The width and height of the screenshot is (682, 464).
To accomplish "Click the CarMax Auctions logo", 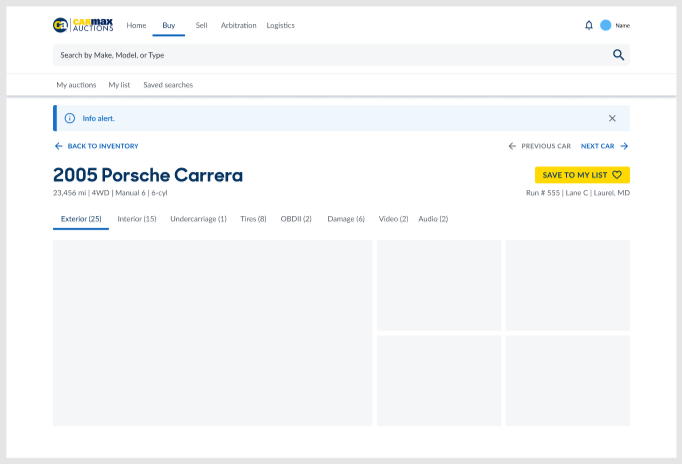I will point(83,25).
